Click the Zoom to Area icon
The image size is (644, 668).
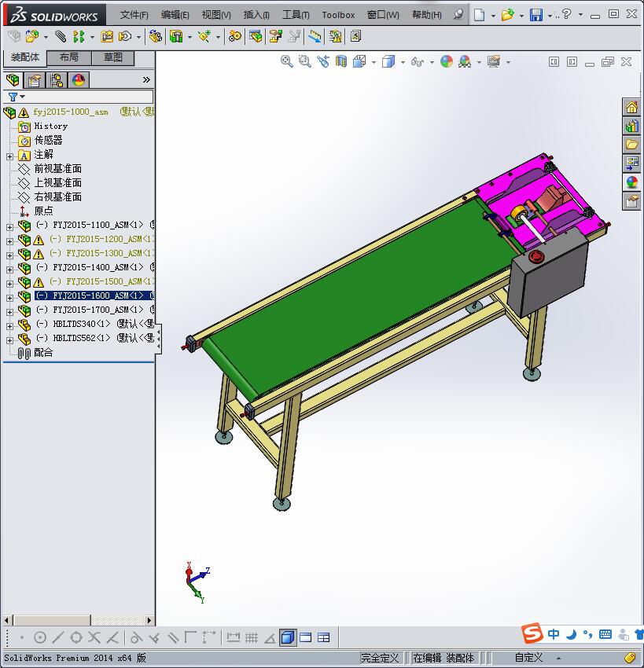305,62
